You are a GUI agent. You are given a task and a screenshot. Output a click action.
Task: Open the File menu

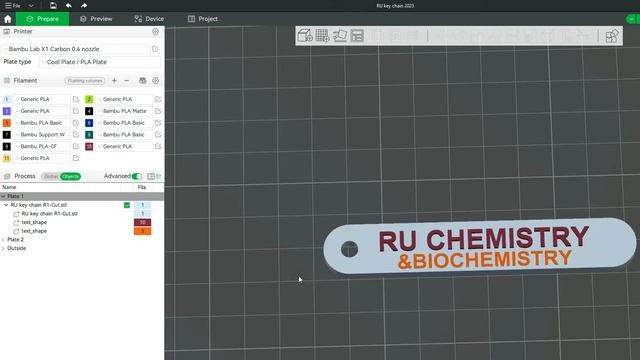click(x=13, y=6)
